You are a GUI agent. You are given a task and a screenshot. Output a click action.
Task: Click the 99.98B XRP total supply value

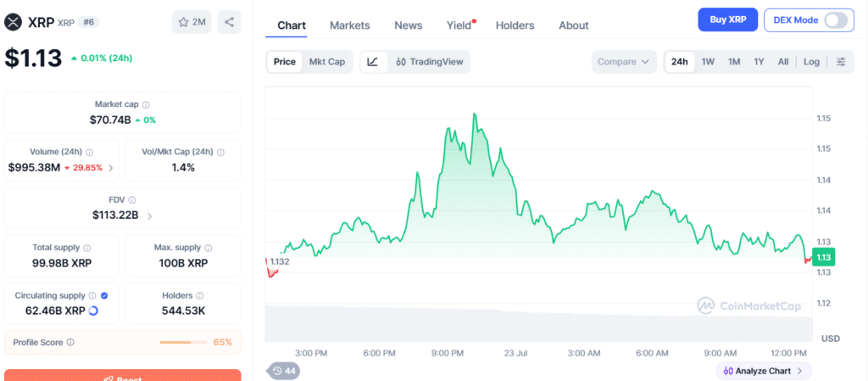click(62, 263)
